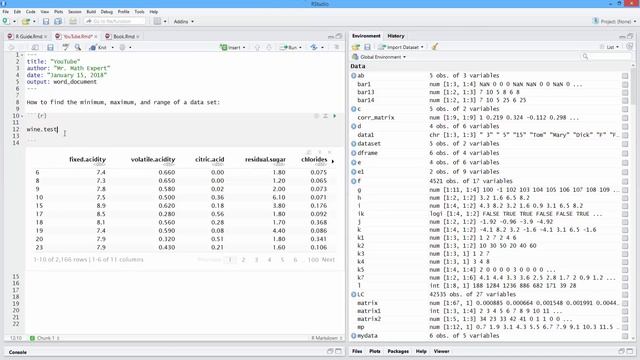640x360 pixels.
Task: Click the workspace panes grid icon
Action: 157,21
